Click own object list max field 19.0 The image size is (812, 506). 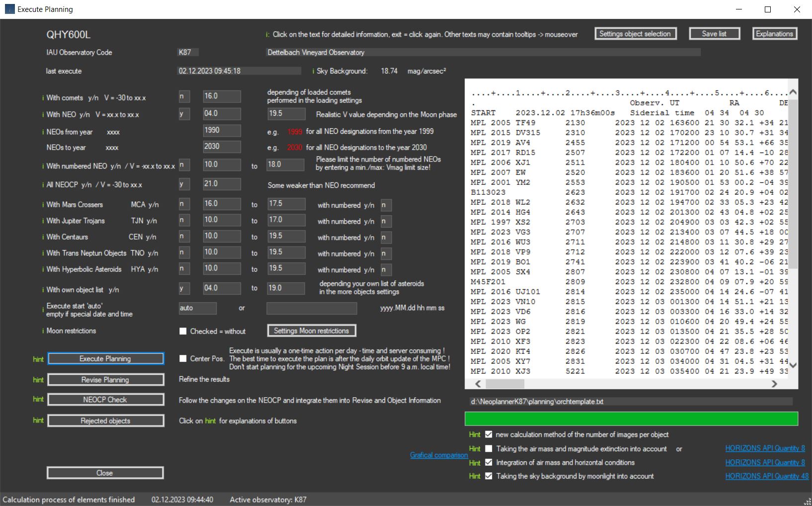pyautogui.click(x=286, y=288)
